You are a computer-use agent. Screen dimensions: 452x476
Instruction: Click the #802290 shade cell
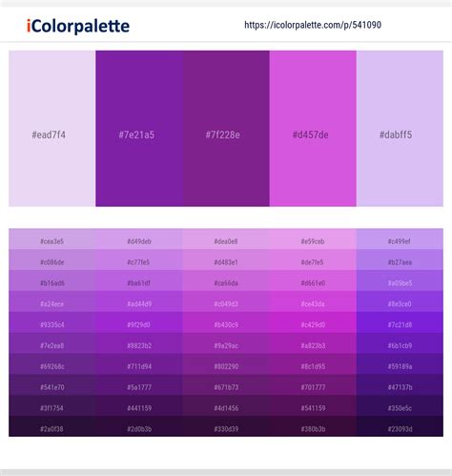[226, 363]
